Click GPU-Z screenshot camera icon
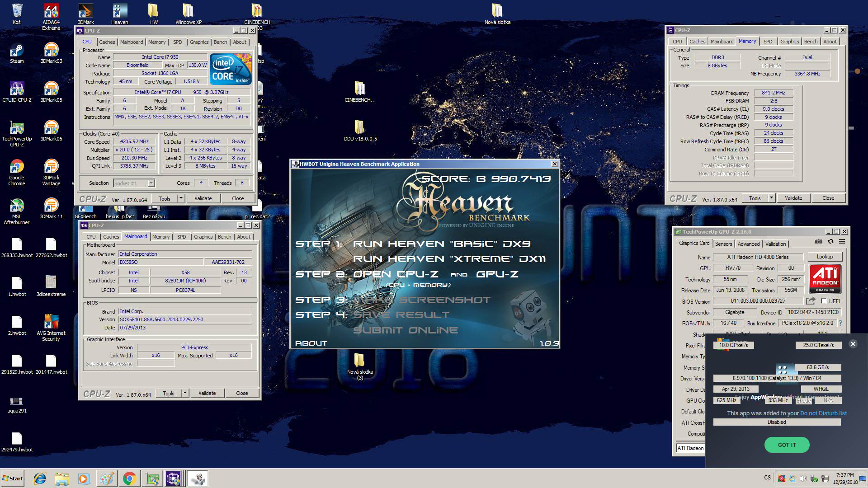This screenshot has width=868, height=488. (819, 242)
